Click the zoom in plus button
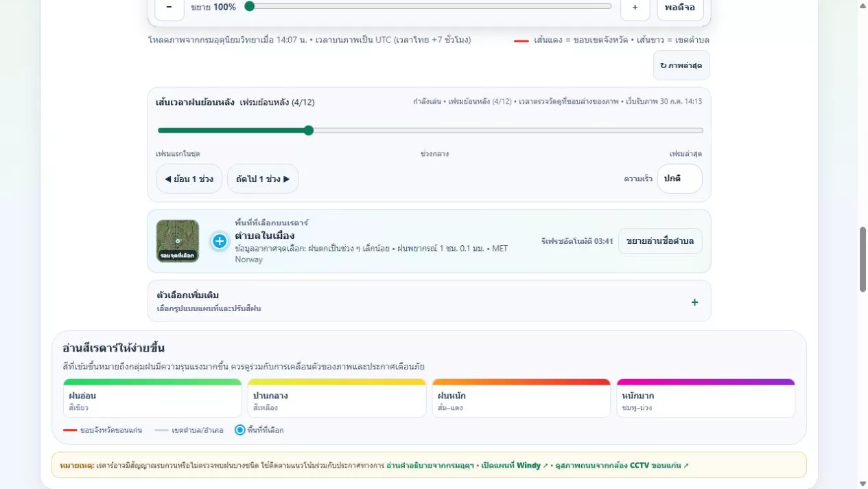 (635, 8)
